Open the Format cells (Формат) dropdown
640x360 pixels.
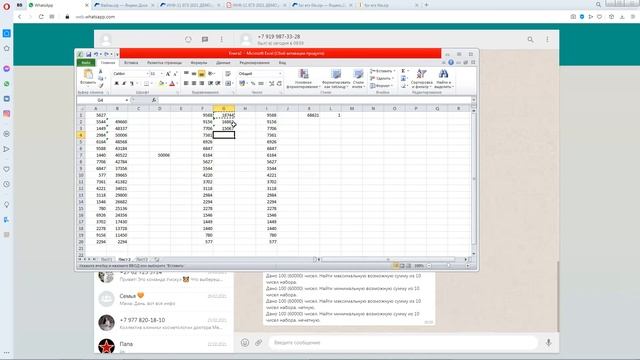pyautogui.click(x=381, y=86)
